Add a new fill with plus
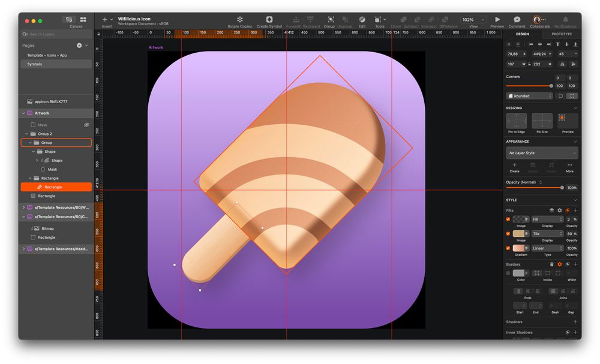 575,210
